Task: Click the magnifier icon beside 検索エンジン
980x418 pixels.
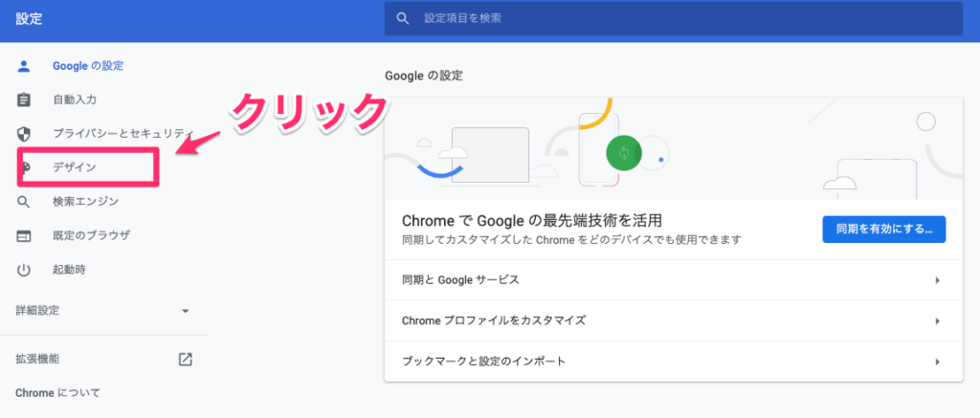Action: pos(24,202)
